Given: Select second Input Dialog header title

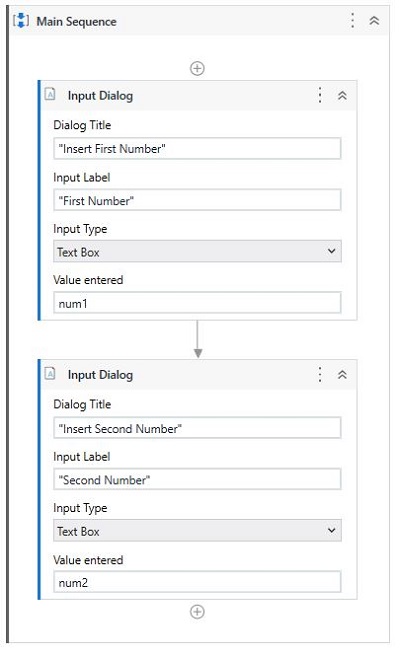Looking at the screenshot, I should pos(100,375).
